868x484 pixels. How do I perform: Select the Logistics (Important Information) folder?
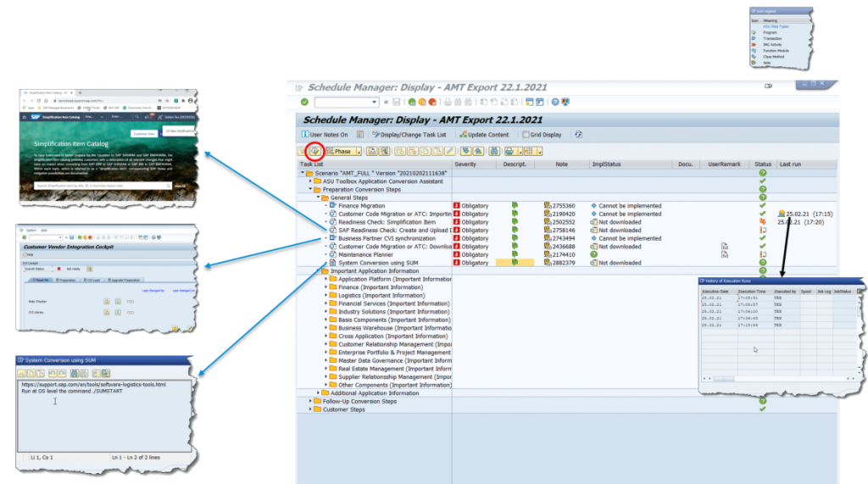[x=381, y=295]
